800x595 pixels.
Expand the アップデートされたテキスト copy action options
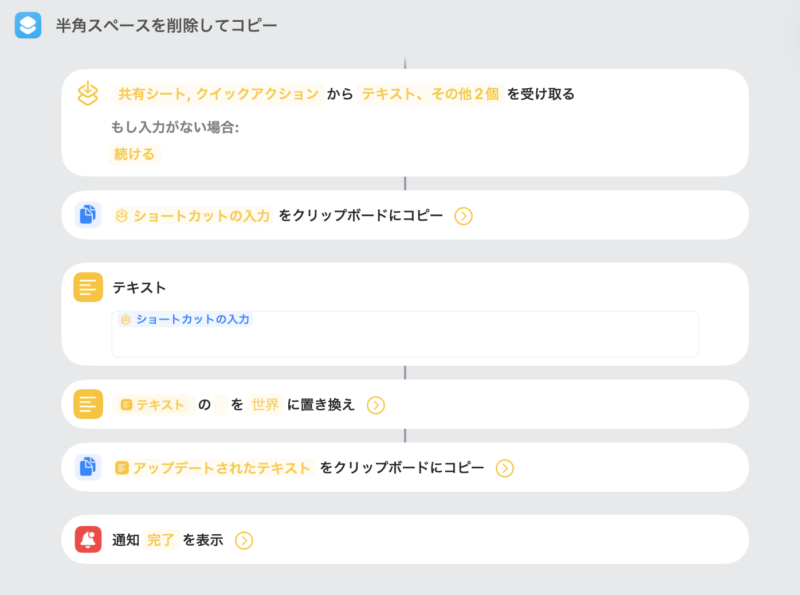click(x=504, y=468)
